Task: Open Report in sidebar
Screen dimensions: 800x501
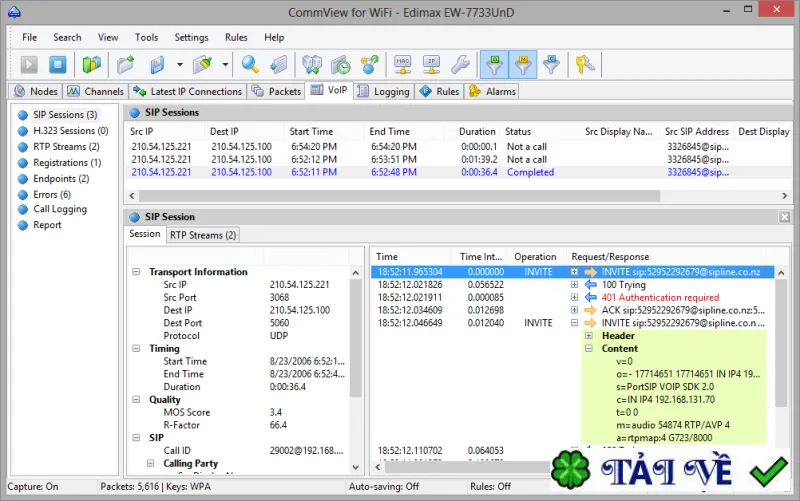Action: (47, 225)
